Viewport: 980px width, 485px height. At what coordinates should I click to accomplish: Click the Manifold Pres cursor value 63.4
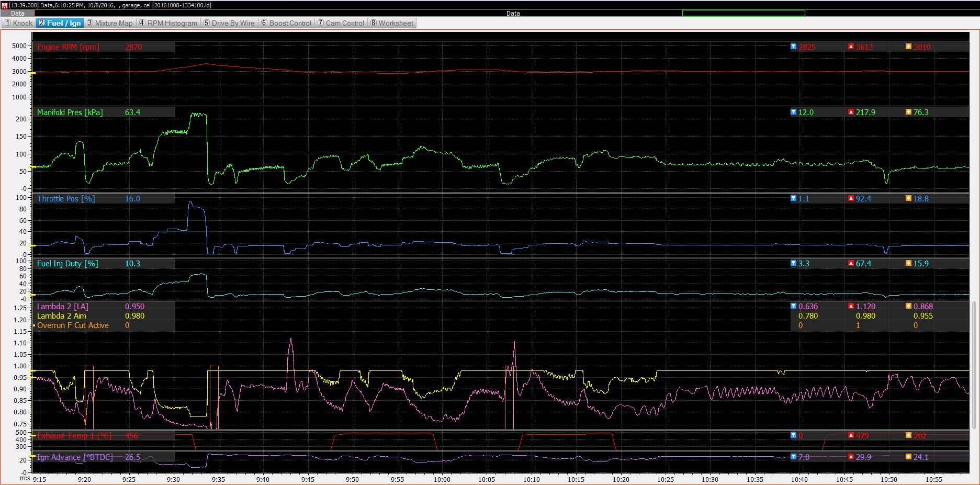(x=132, y=112)
